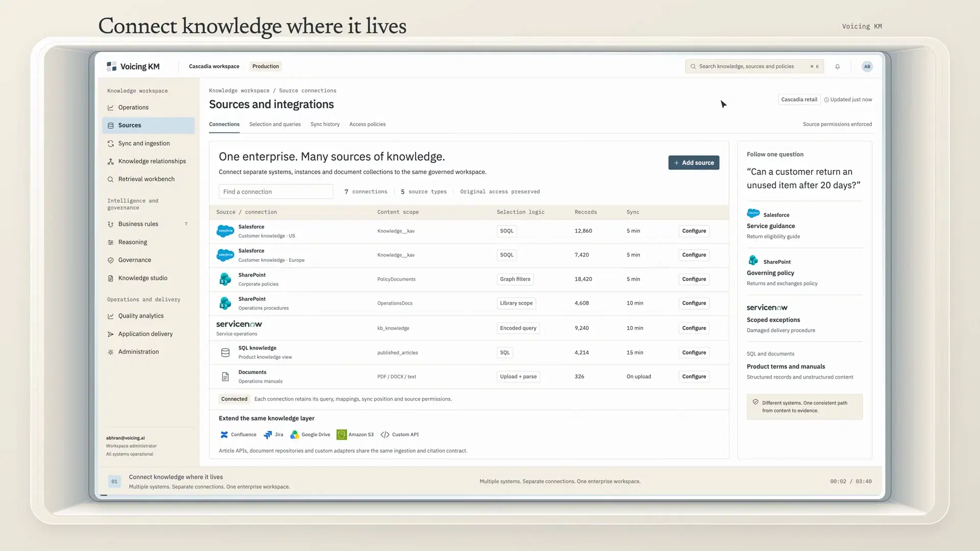
Task: Click the Graph filters selection logic
Action: [515, 279]
